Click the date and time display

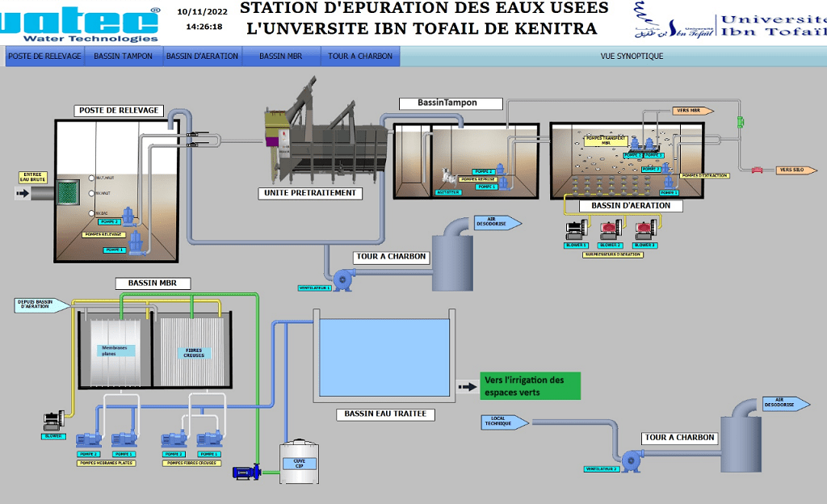(x=203, y=19)
